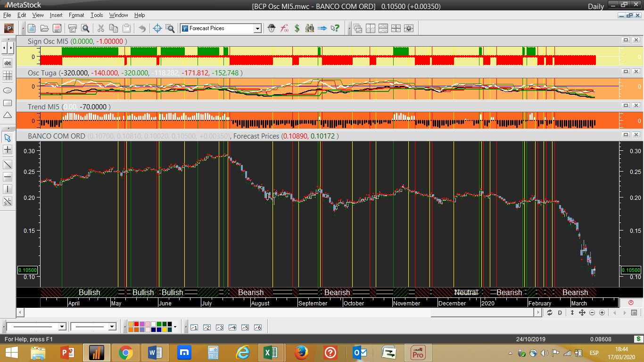Open the Forecast Prices indicator dropdown
The height and width of the screenshot is (362, 644).
(x=257, y=29)
